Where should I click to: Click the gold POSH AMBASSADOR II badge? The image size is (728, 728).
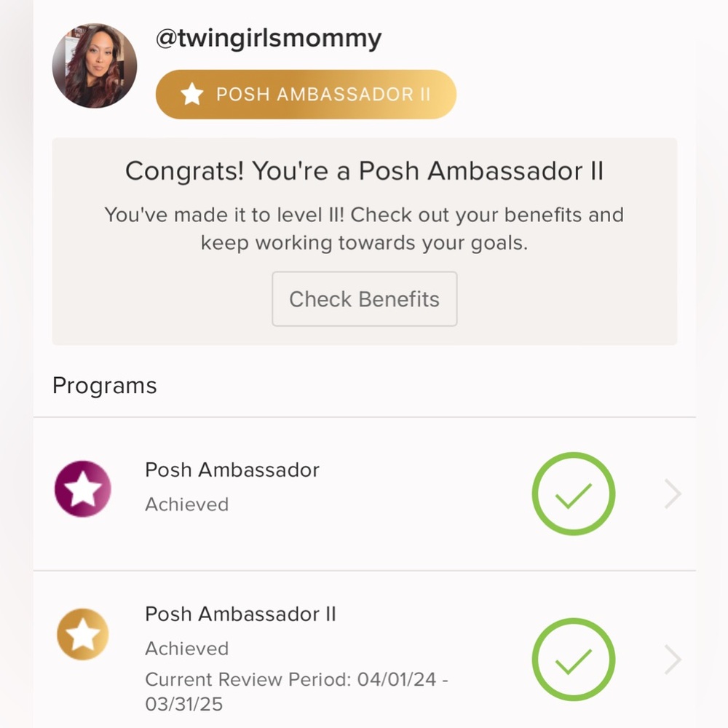click(306, 94)
